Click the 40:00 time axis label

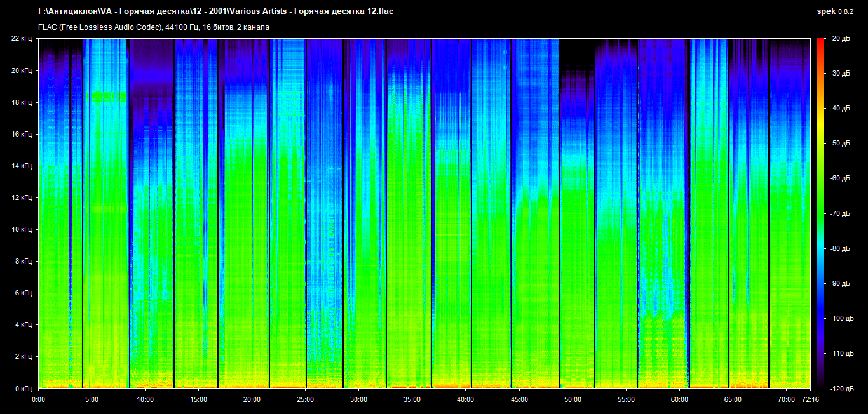[x=465, y=400]
